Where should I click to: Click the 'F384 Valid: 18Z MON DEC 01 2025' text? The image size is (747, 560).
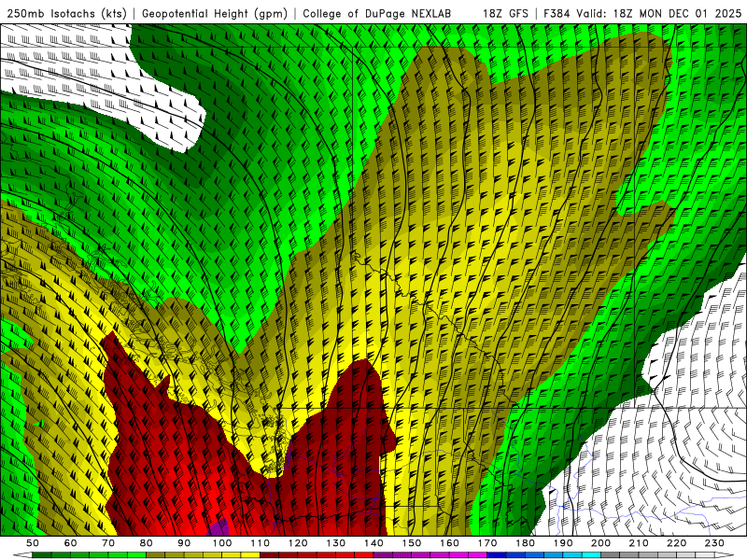coord(642,13)
